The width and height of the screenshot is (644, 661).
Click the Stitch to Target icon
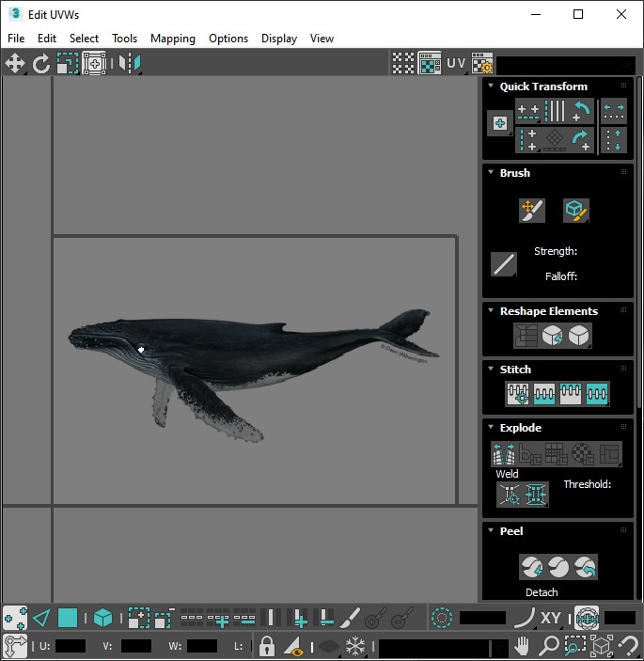click(x=518, y=394)
